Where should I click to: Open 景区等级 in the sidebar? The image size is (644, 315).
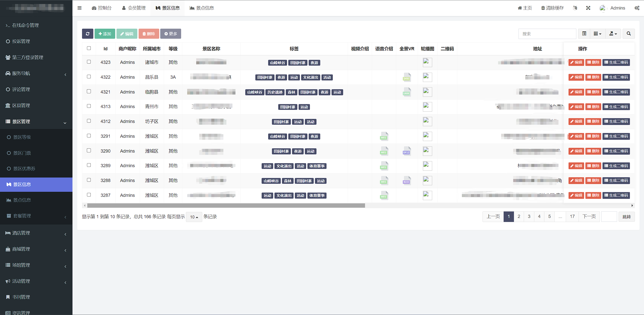[36, 137]
